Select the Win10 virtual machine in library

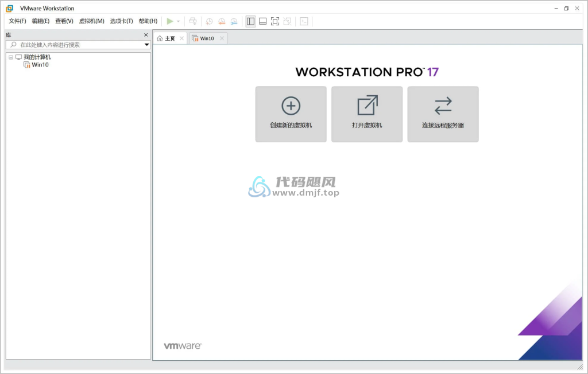coord(40,65)
